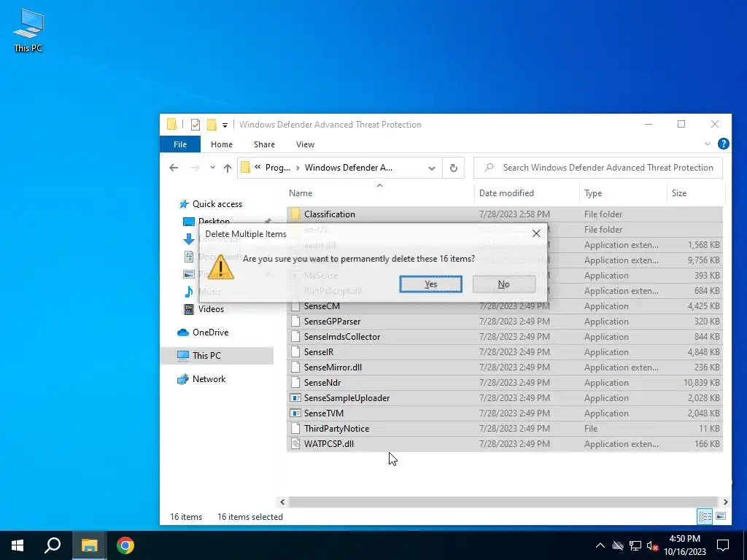Close the Delete Multiple Items dialog
747x560 pixels.
[536, 233]
